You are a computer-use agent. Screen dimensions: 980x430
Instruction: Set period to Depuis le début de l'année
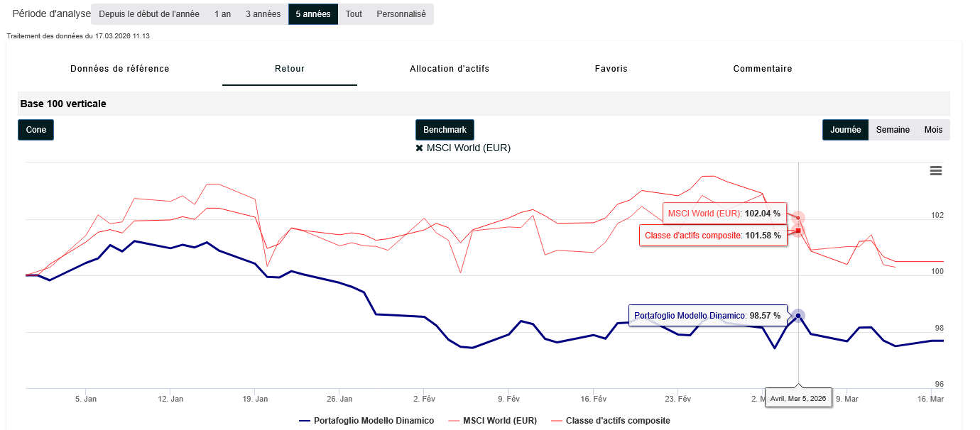pos(148,14)
